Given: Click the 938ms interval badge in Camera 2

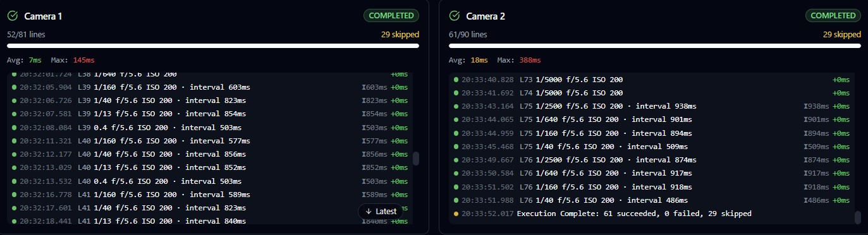Looking at the screenshot, I should coord(816,106).
